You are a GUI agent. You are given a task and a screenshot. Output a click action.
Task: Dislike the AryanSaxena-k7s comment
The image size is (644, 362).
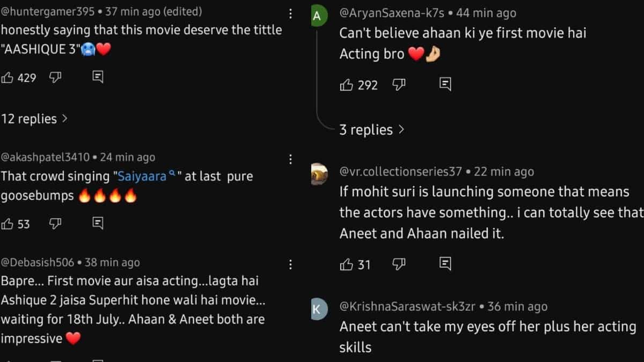399,85
